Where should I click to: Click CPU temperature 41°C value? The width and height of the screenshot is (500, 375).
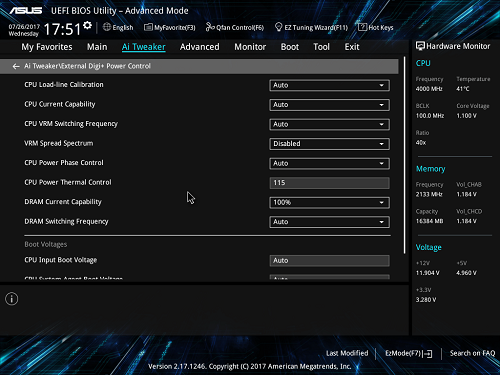point(463,89)
